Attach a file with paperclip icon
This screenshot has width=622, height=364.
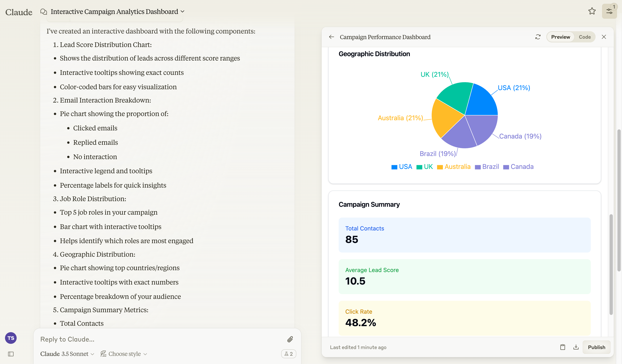point(290,339)
